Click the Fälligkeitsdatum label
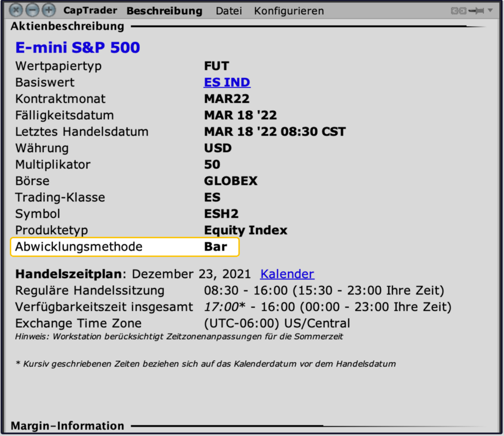Screen dimensions: 504x436 (x=64, y=115)
